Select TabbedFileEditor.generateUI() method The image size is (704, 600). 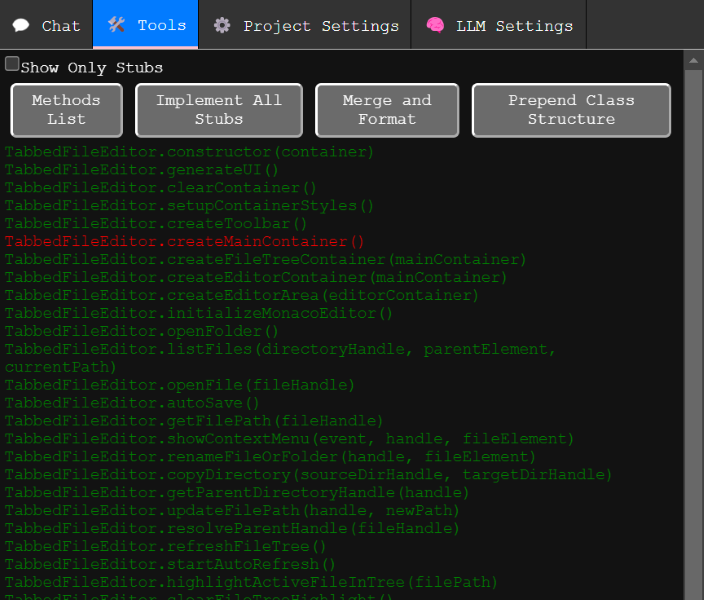(x=141, y=170)
